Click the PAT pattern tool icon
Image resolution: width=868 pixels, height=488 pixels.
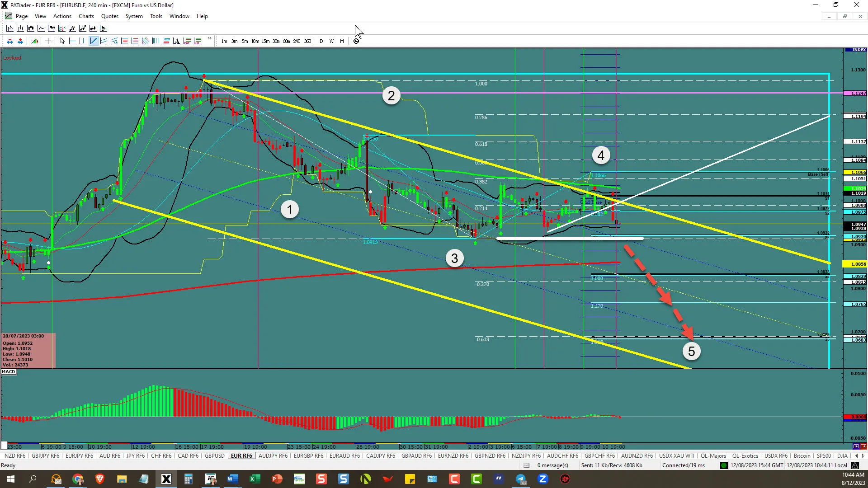[187, 41]
